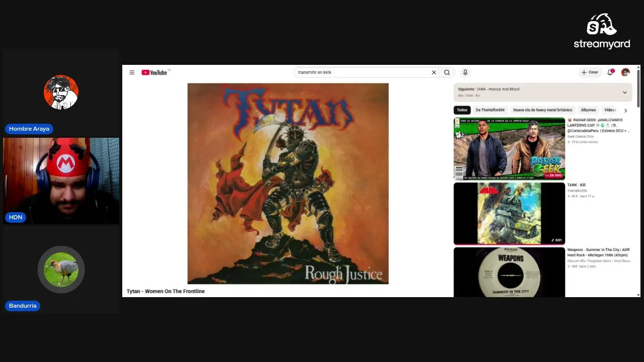The height and width of the screenshot is (362, 644).
Task: Select the HDN webcam feed
Action: coord(61,181)
